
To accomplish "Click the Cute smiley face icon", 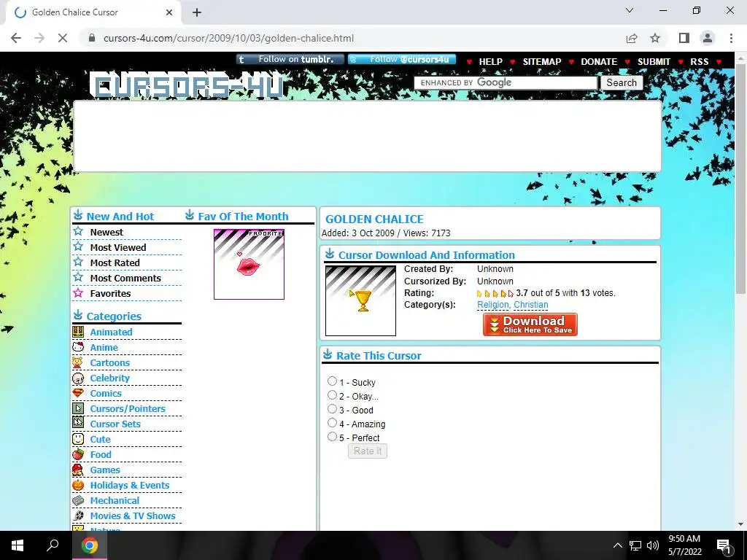I will pyautogui.click(x=78, y=439).
